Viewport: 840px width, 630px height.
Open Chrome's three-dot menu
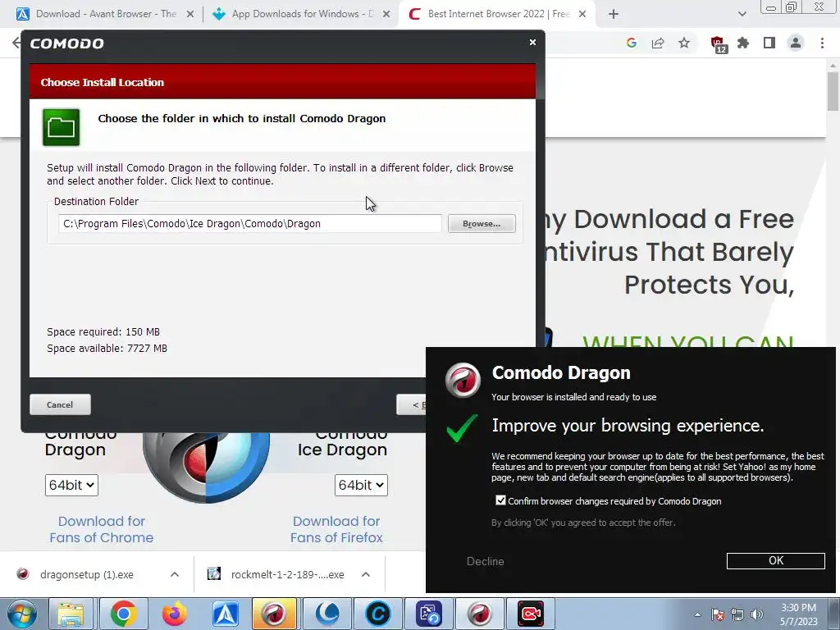[822, 43]
